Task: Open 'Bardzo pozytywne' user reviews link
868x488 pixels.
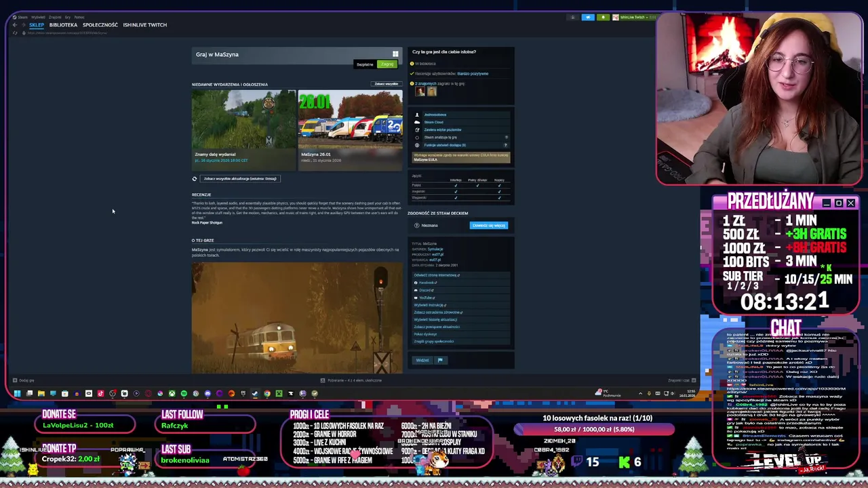Action: point(473,73)
